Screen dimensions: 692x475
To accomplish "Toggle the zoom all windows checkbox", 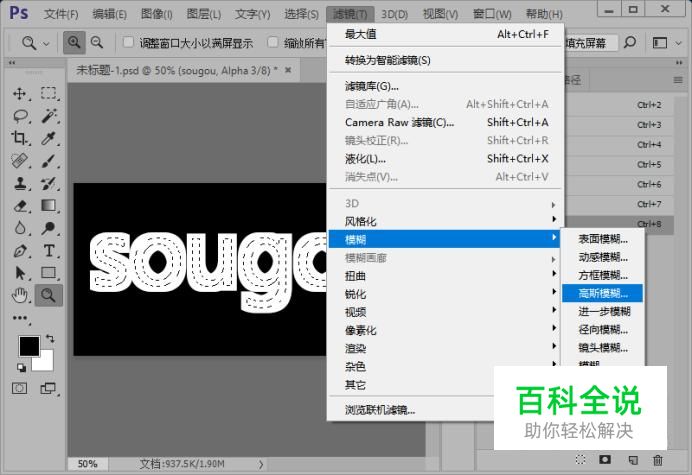I will [273, 42].
